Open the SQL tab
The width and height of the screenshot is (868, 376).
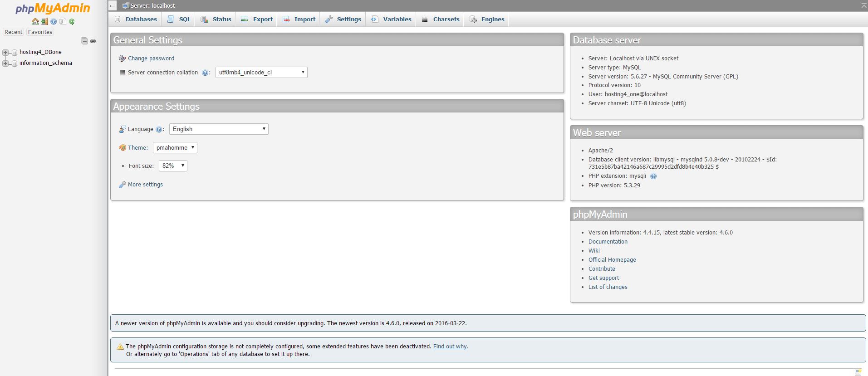pos(179,20)
